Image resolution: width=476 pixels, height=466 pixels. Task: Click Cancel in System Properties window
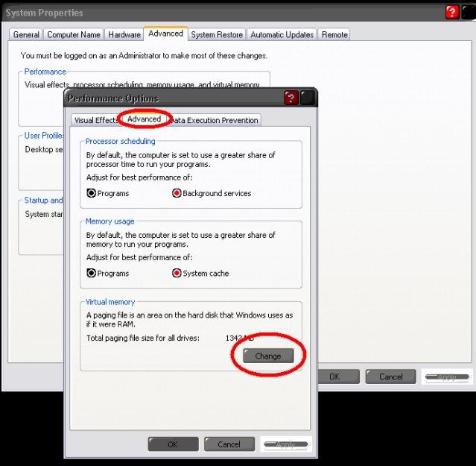390,377
